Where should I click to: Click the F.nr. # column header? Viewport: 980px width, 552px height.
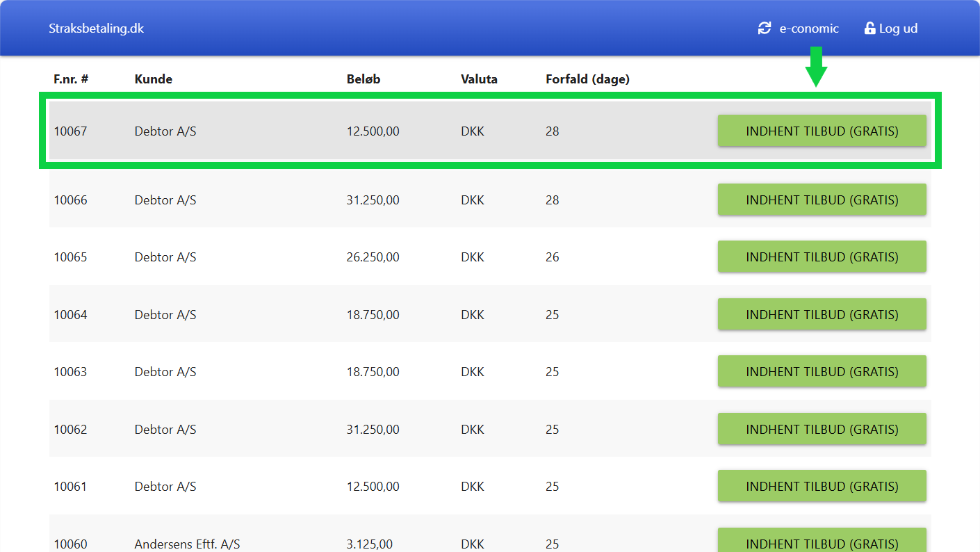[x=71, y=79]
